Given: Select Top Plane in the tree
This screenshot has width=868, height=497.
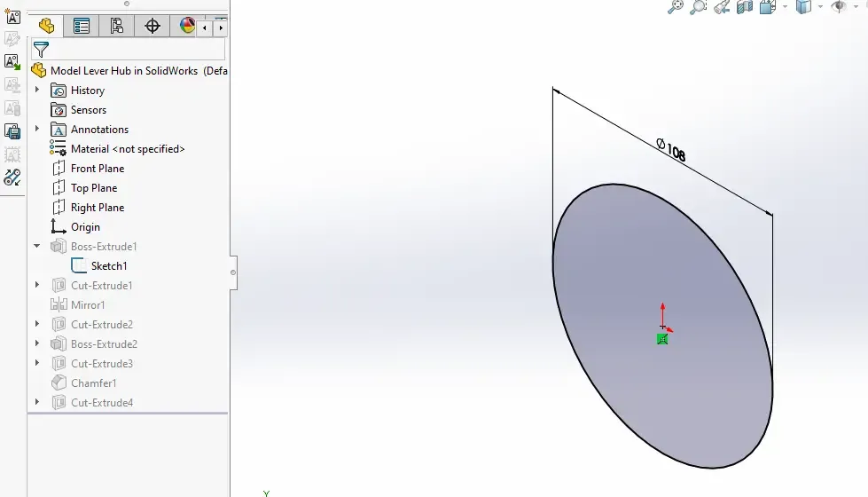Looking at the screenshot, I should (x=94, y=188).
